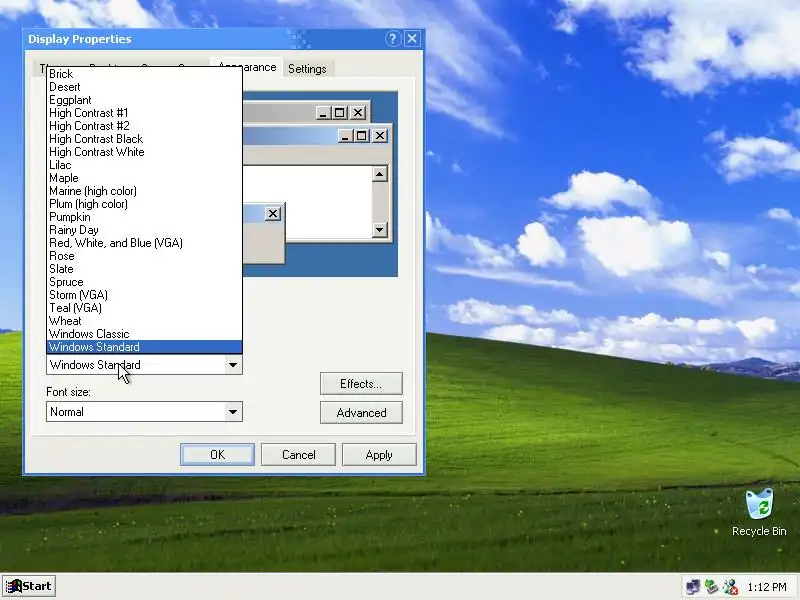800x600 pixels.
Task: Open the Start menu
Action: tap(29, 586)
